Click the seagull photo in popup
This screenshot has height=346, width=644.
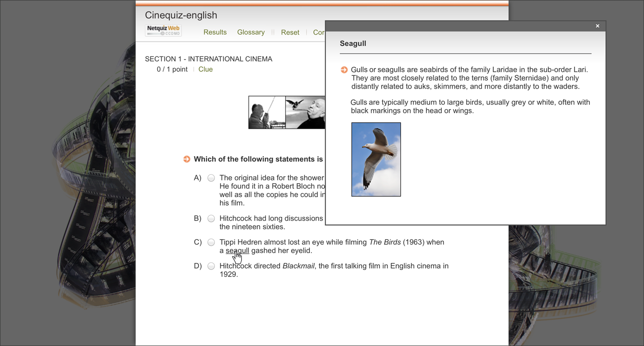376,159
